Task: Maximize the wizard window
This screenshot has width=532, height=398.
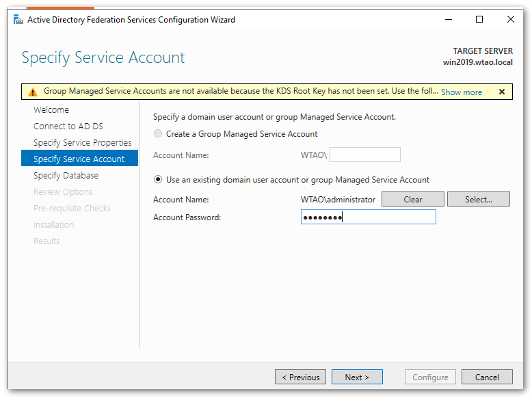Action: pos(479,20)
